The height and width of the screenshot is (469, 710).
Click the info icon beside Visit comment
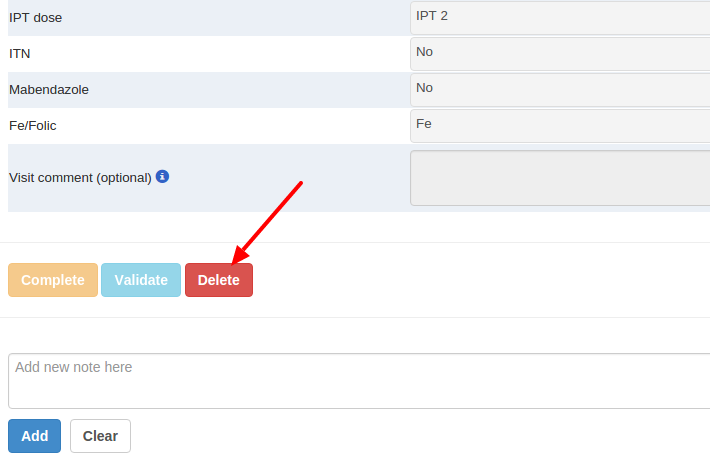coord(162,177)
